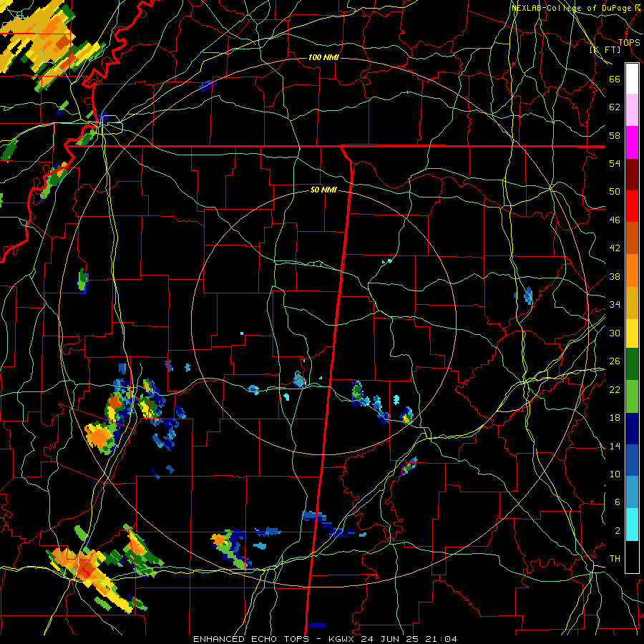Viewport: 644px width, 644px height.
Task: Click the 'ENHANCED ECHO TOPS - KGWX' footer text
Action: point(275,639)
